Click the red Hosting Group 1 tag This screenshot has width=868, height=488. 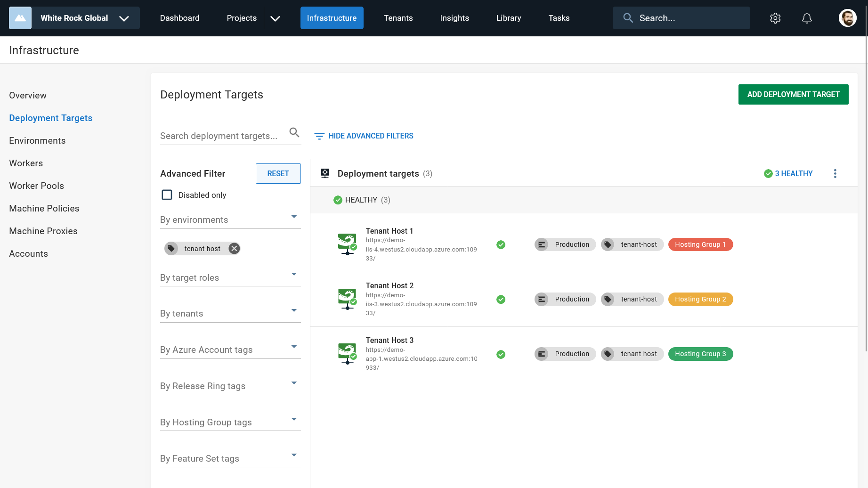(700, 244)
